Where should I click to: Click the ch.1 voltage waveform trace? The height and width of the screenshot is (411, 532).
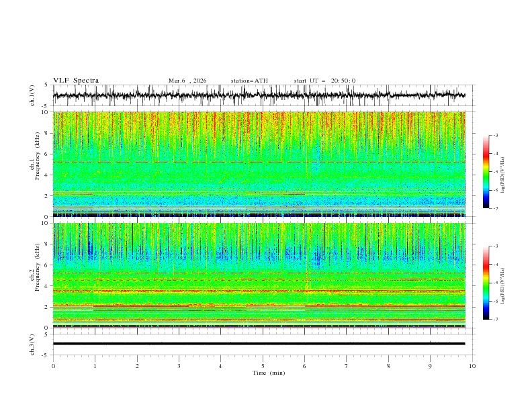coord(259,95)
